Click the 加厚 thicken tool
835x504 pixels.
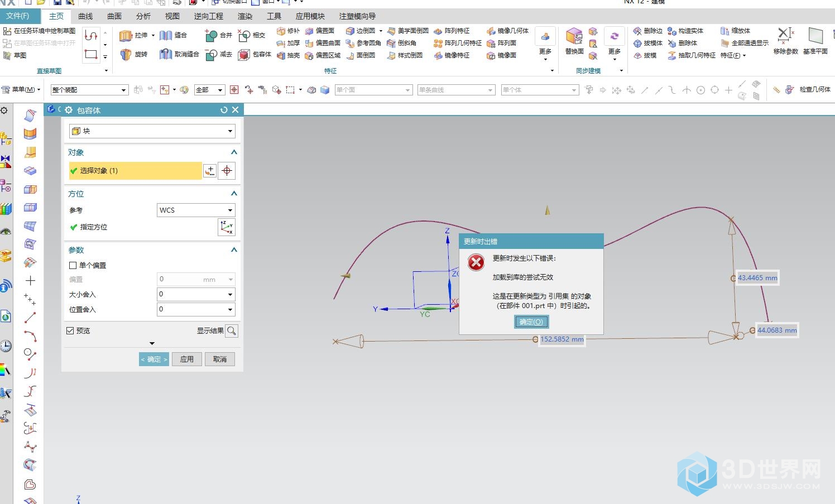click(x=287, y=43)
